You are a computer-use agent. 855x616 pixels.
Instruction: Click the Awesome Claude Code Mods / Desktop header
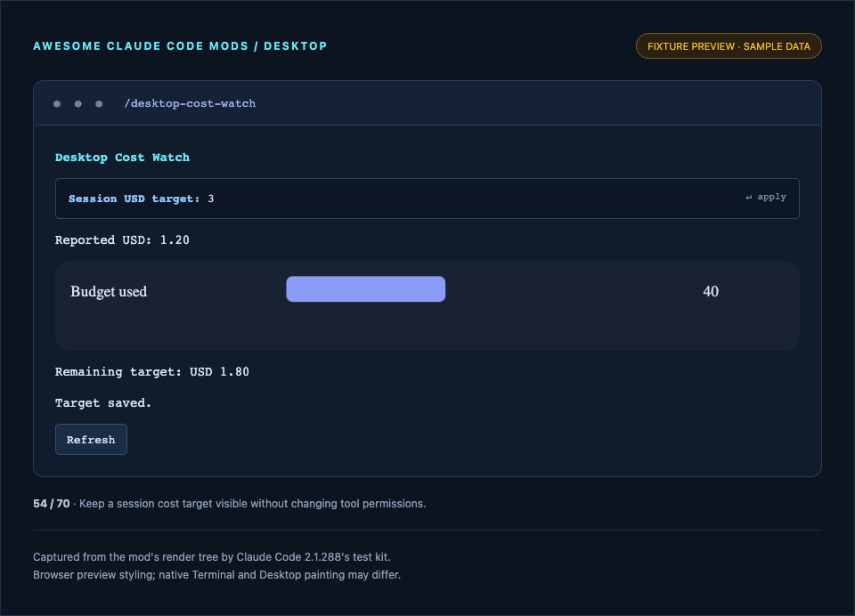click(x=180, y=46)
